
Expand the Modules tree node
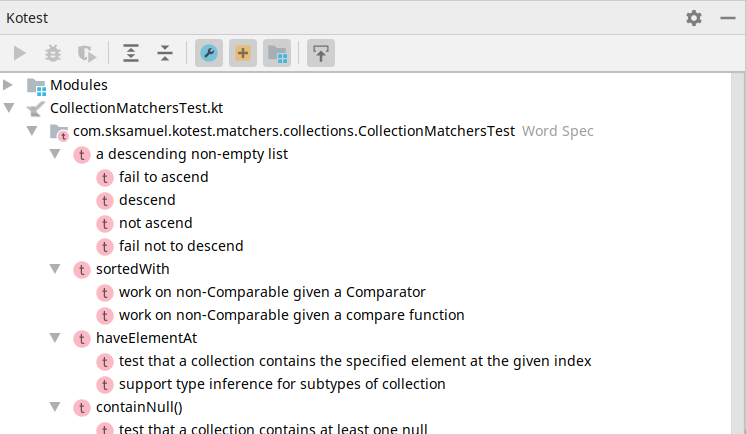click(x=8, y=85)
